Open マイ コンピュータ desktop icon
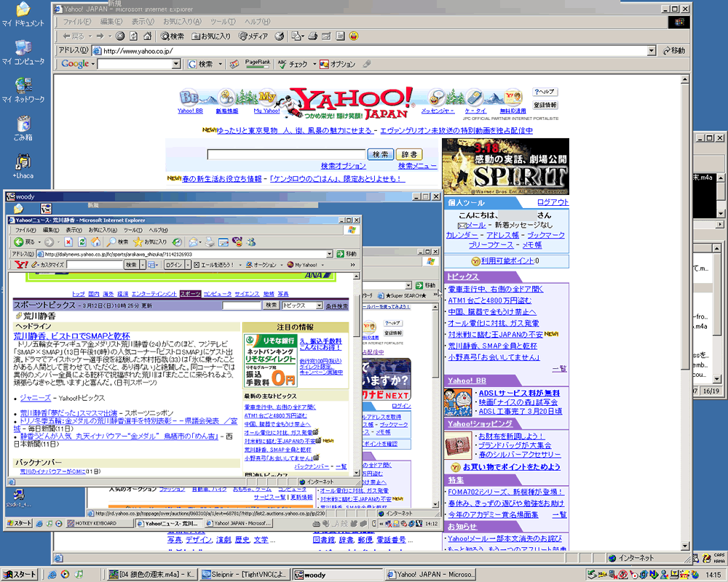Image resolution: width=728 pixels, height=582 pixels. pos(23,52)
